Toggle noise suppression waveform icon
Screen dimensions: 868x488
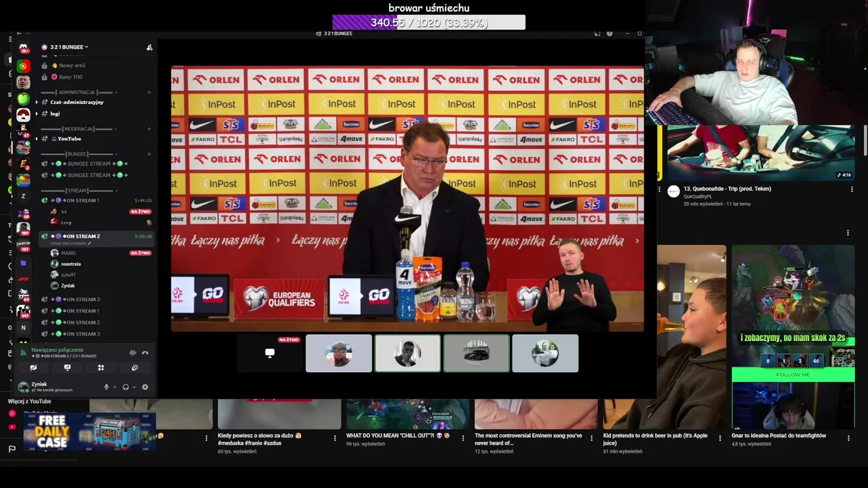pos(133,352)
